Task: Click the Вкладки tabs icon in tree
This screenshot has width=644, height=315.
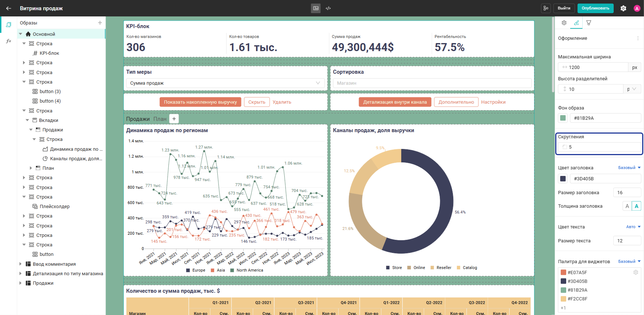Action: click(35, 120)
